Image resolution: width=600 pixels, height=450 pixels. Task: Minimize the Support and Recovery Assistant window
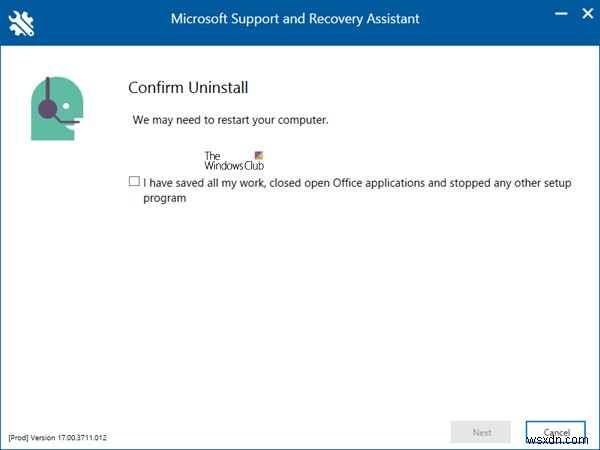coord(561,14)
